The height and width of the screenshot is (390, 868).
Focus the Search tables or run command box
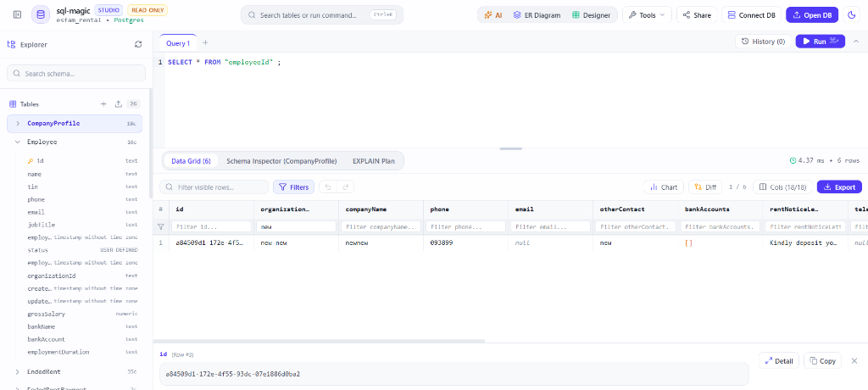point(321,15)
